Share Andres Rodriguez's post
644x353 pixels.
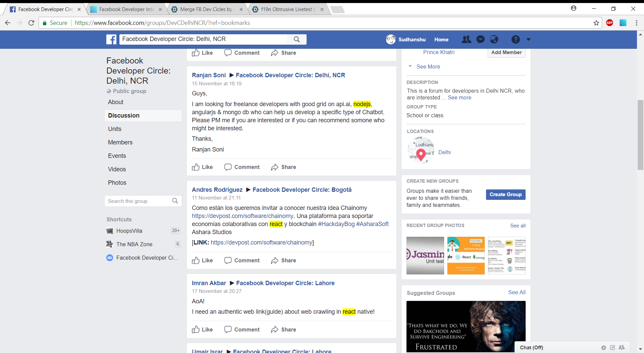click(x=283, y=260)
